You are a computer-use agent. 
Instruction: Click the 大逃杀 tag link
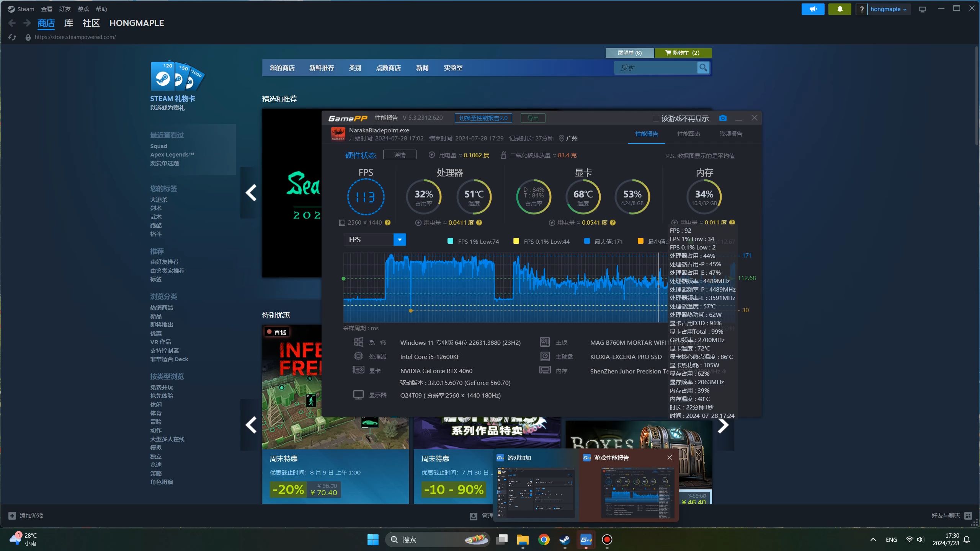click(x=158, y=200)
